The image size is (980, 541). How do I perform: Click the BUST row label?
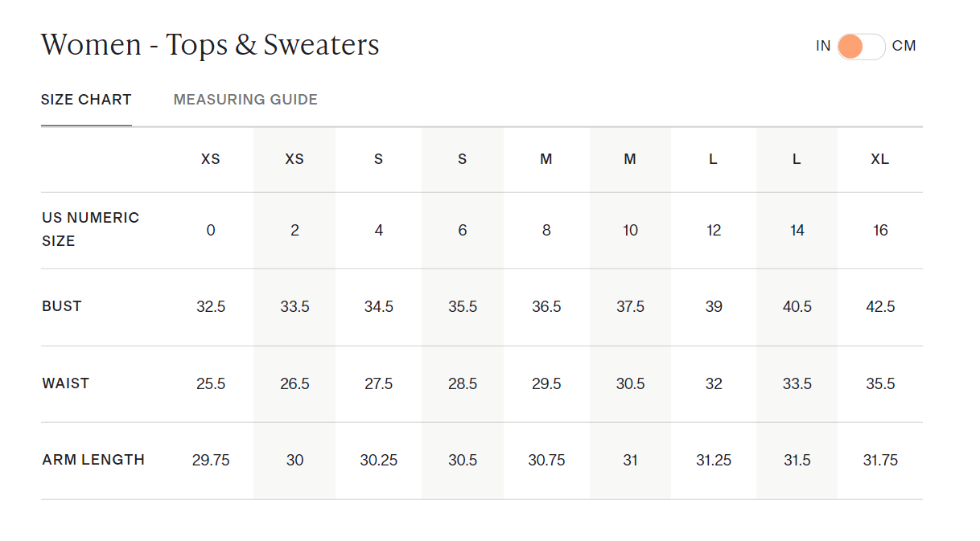(x=62, y=306)
